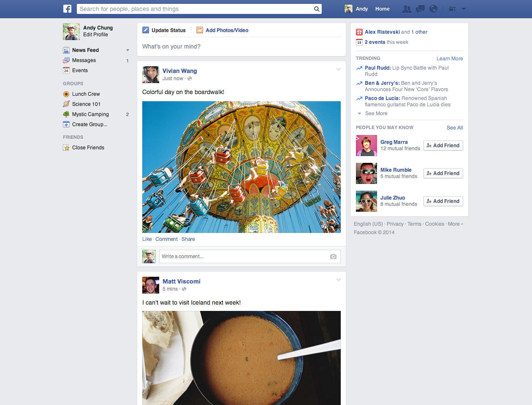Click the Facebook logo
Viewport: 532px width, 405px height.
(x=67, y=8)
